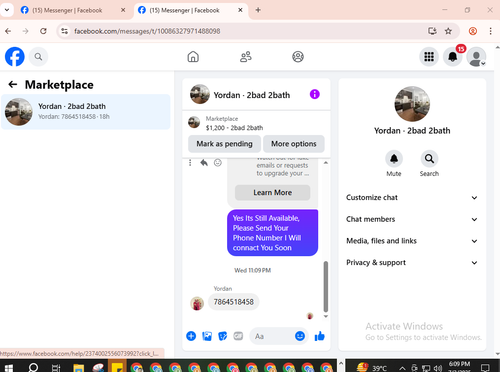The image size is (500, 372).
Task: Show hidden system tray icons
Action: pos(402,368)
